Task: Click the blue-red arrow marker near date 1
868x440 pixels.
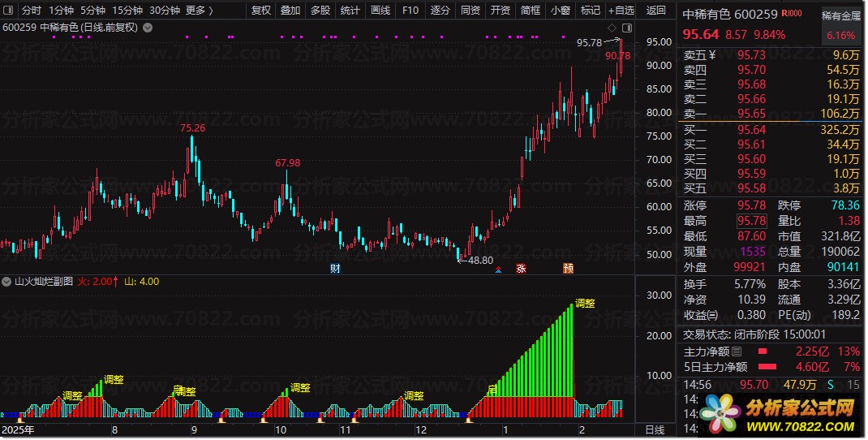Action: point(499,270)
